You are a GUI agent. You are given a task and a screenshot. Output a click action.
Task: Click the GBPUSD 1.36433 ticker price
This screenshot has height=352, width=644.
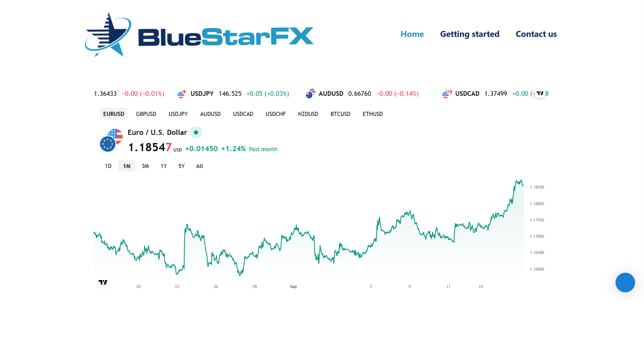(105, 94)
